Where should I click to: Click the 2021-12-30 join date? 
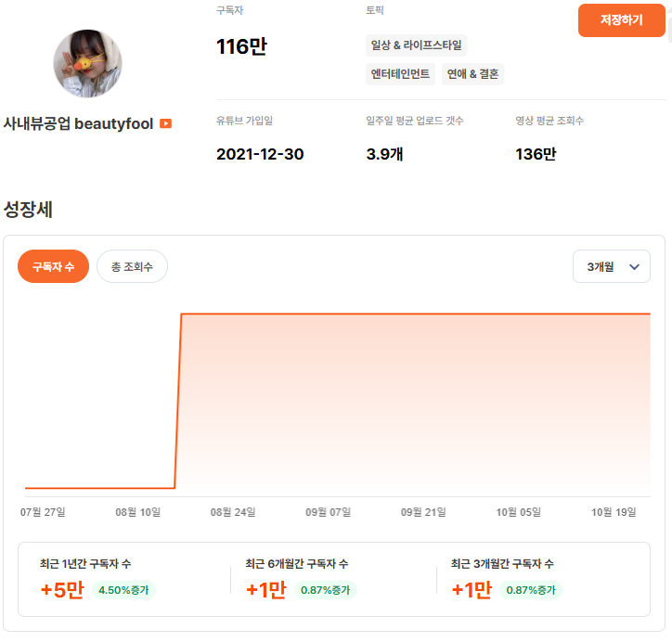pos(260,154)
